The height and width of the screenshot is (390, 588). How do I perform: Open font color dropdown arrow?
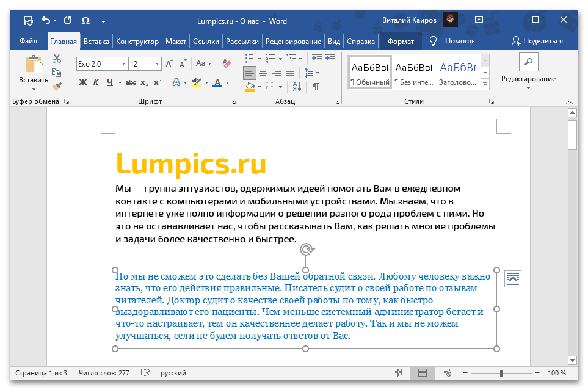click(228, 83)
